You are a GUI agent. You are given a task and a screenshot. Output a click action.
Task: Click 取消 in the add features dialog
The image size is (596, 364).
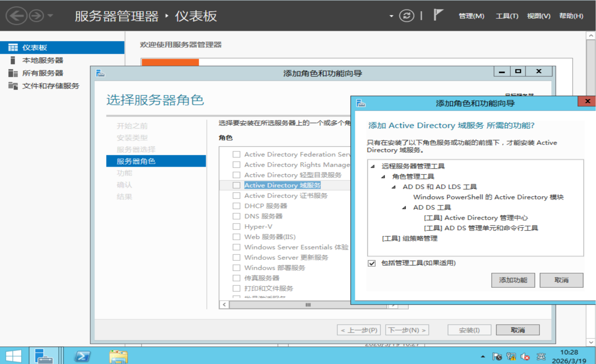(x=561, y=280)
